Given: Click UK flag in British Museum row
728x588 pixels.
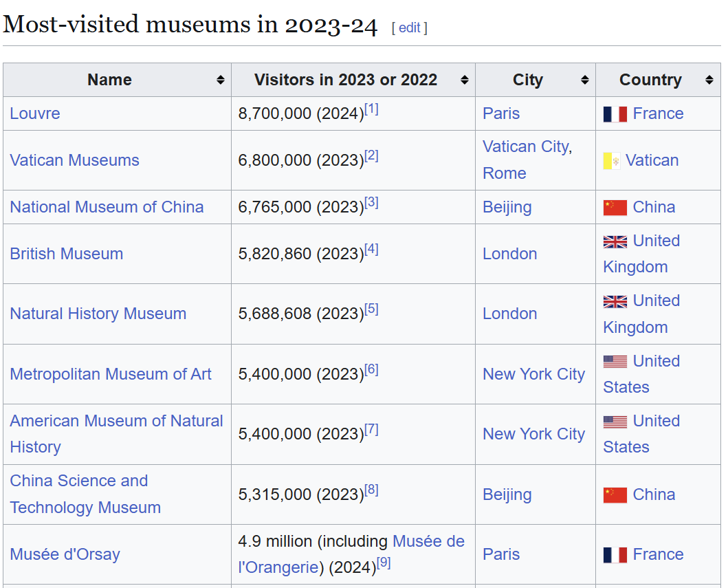Looking at the screenshot, I should point(615,242).
